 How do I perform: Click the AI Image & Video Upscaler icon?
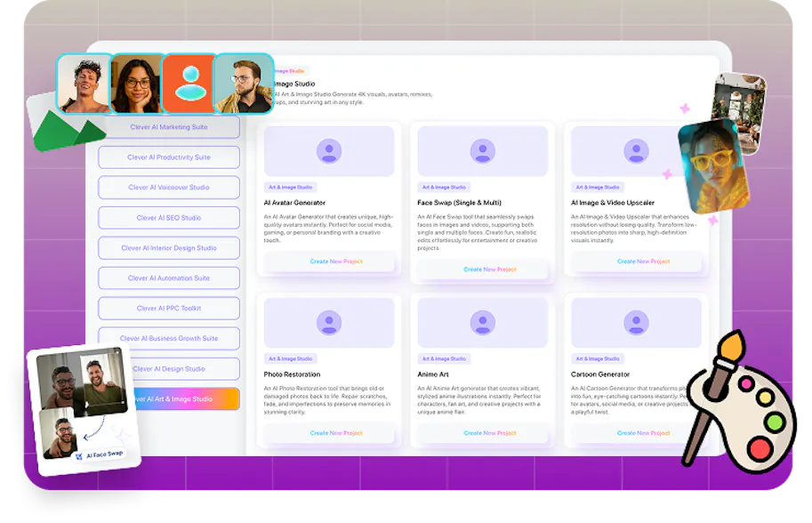pos(636,150)
